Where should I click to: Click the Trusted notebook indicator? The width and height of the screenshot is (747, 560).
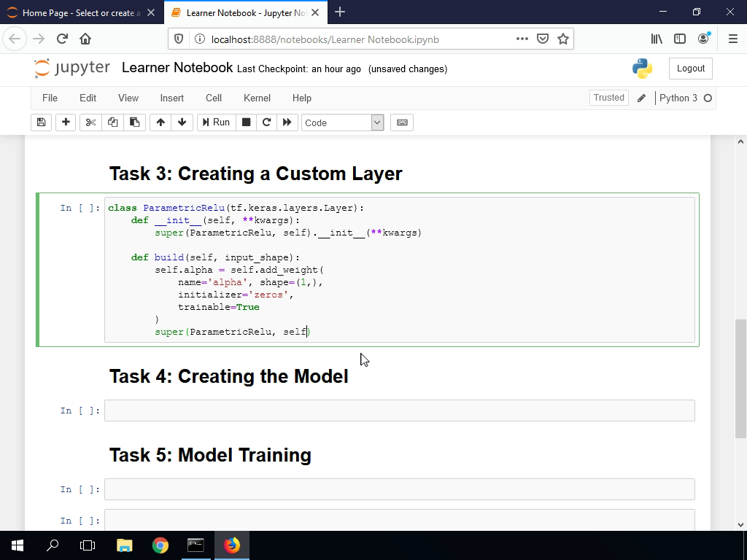[x=608, y=97]
